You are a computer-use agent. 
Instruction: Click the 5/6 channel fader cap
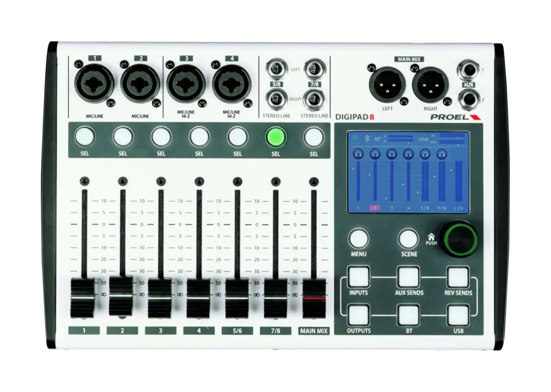(237, 298)
